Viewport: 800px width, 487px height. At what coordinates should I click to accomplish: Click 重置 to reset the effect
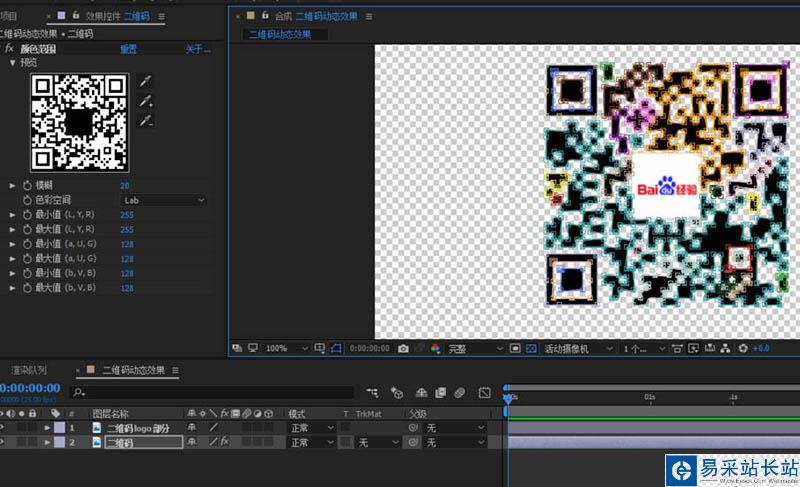[x=128, y=49]
